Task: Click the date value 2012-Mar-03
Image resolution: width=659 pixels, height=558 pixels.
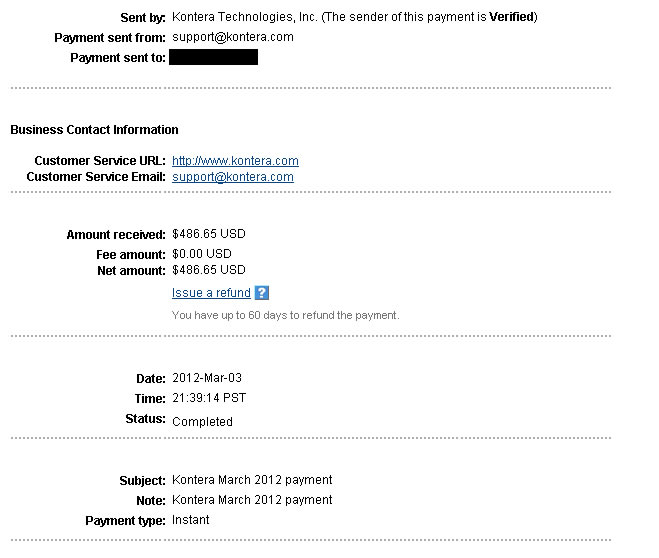Action: (207, 378)
